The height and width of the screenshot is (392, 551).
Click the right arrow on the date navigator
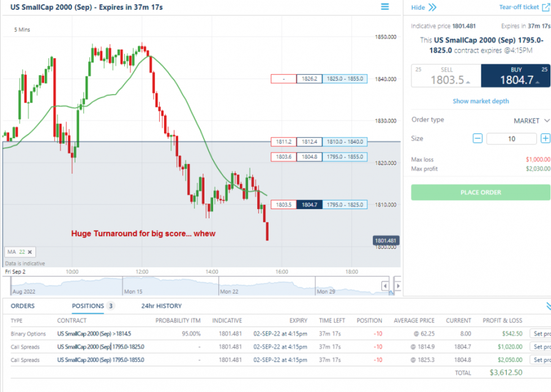point(398,285)
